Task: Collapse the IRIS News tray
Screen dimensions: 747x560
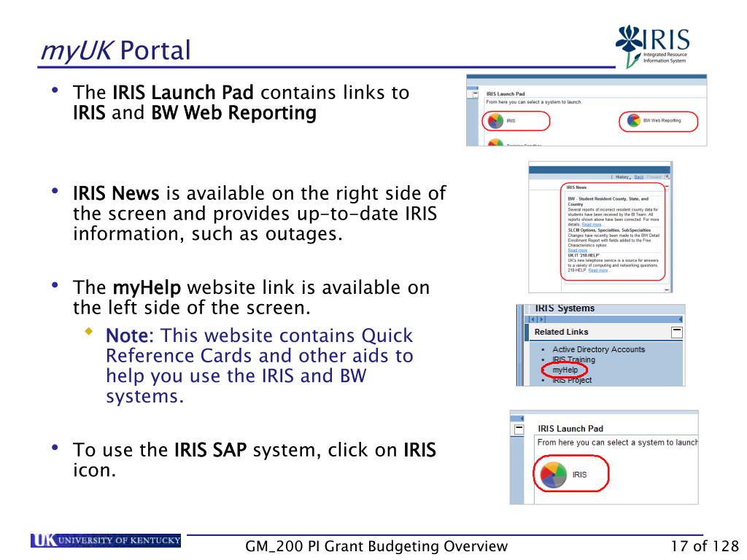Action: (x=667, y=187)
